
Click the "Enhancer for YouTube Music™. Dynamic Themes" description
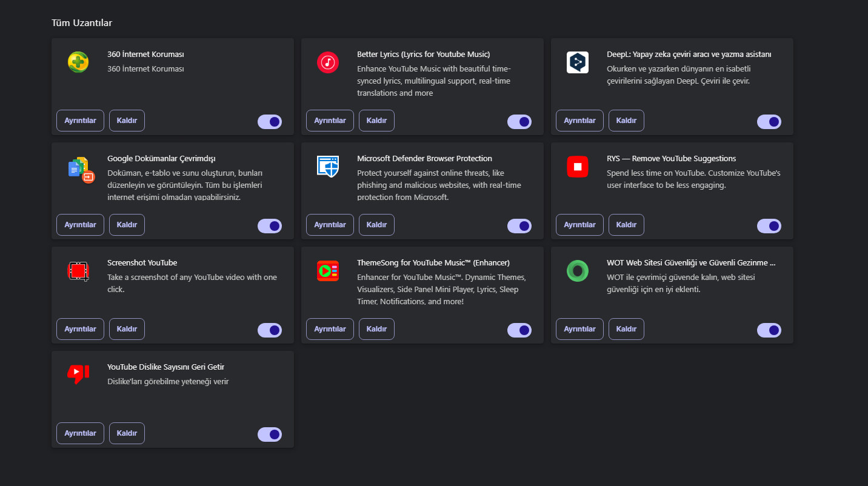(x=441, y=290)
